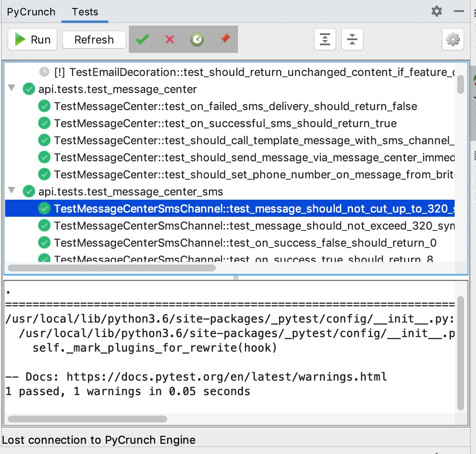Click the grey pending clock icon of TestEmailDecoration
476x454 pixels.
44,72
